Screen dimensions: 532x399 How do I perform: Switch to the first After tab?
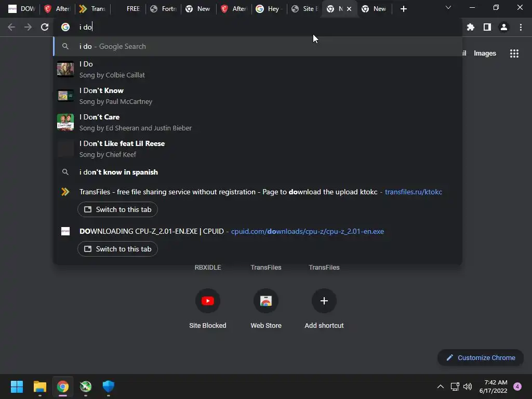[57, 9]
